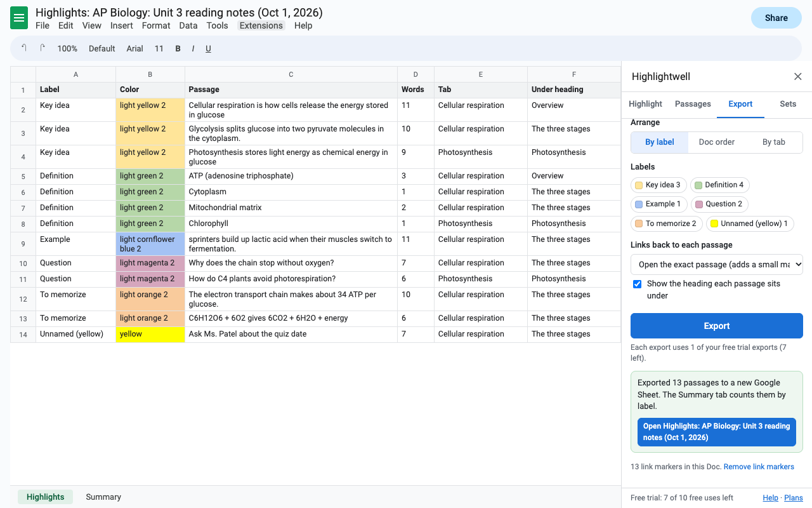Open the Plans link
Image resolution: width=812 pixels, height=508 pixels.
(x=794, y=498)
